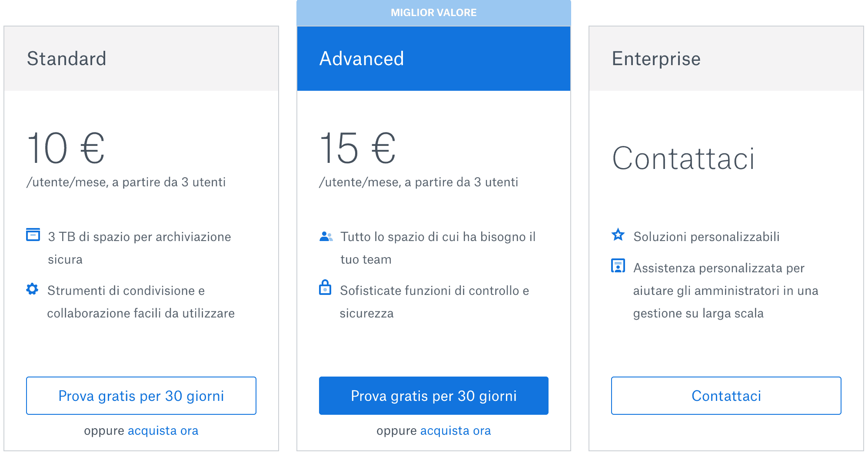The image size is (868, 453).
Task: Follow the 'acquista ora' link under Advanced
Action: (456, 431)
